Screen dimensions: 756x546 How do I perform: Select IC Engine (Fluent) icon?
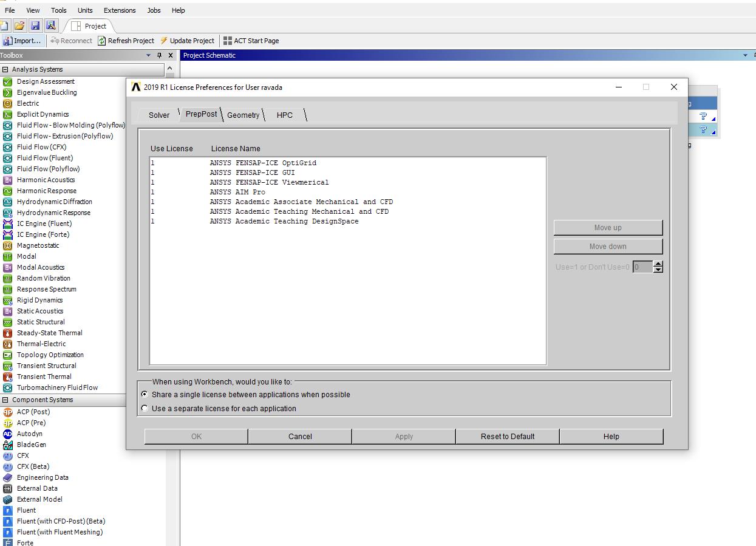coord(7,224)
